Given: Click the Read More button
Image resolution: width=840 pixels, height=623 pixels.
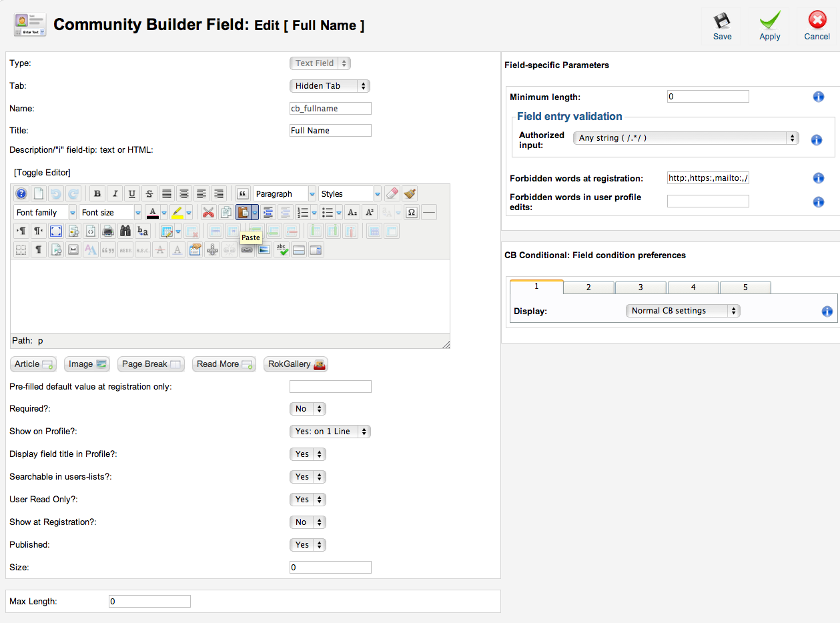Looking at the screenshot, I should tap(224, 364).
